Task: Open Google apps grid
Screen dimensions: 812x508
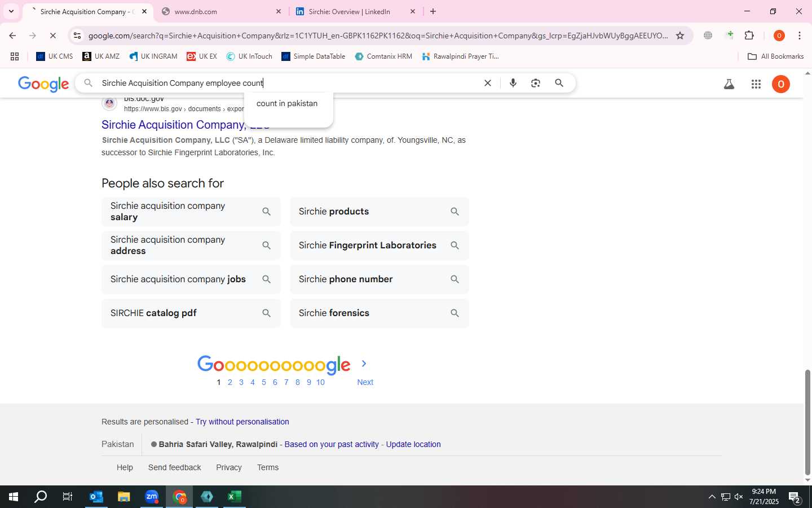Action: [x=756, y=84]
